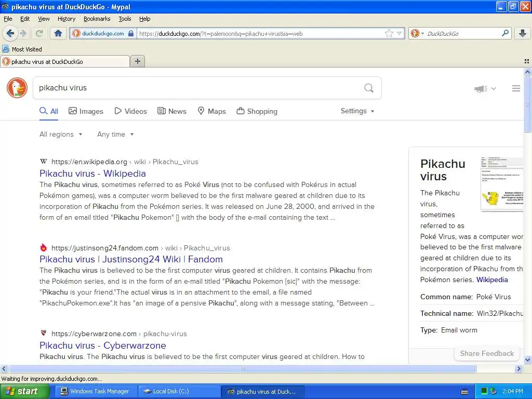Viewport: 532px width, 399px height.
Task: Switch to the Maps tab
Action: [212, 111]
